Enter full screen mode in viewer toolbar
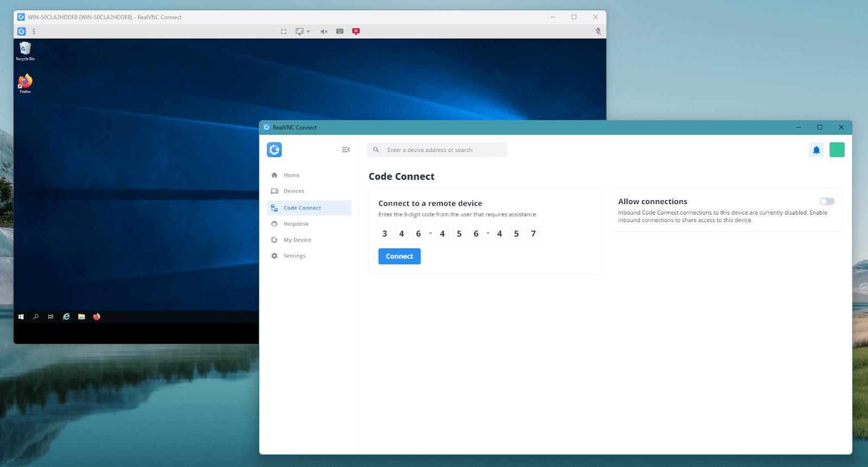This screenshot has height=467, width=868. 284,31
